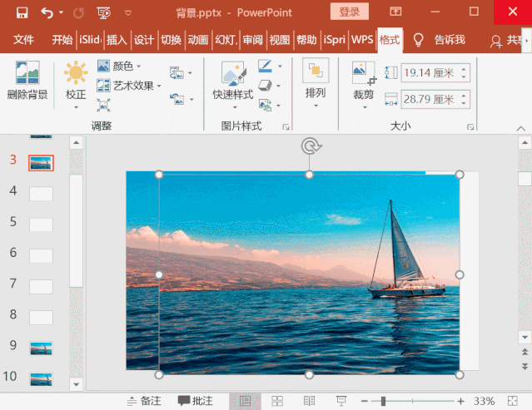Open the Picture Styles dialog launcher
This screenshot has height=410, width=532.
pyautogui.click(x=286, y=126)
